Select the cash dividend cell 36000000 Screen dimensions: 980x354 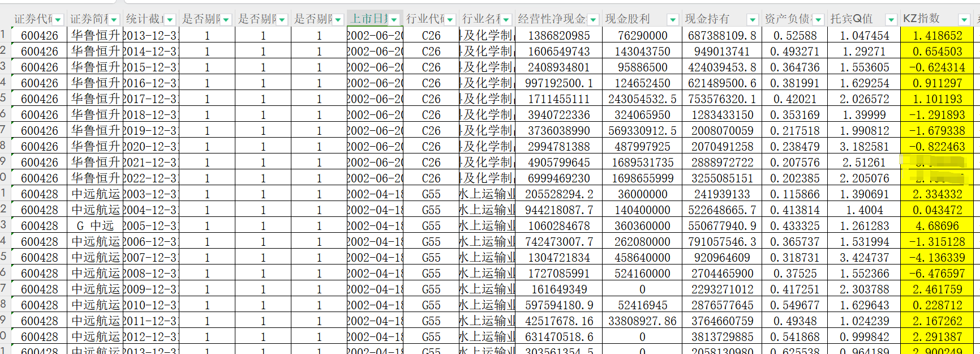click(642, 194)
